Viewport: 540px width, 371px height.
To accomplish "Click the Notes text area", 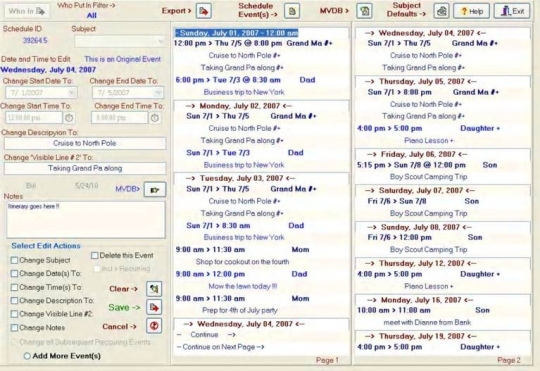I will click(x=86, y=219).
